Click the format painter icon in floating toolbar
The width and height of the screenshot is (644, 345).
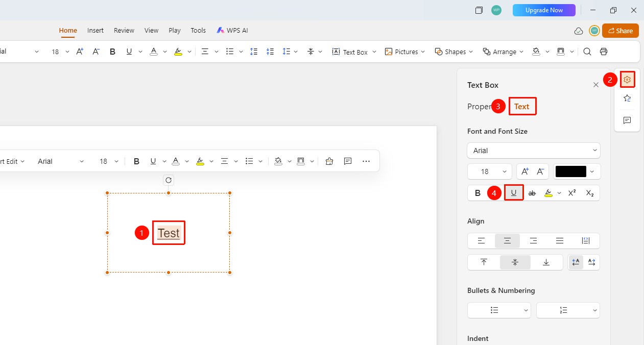329,161
